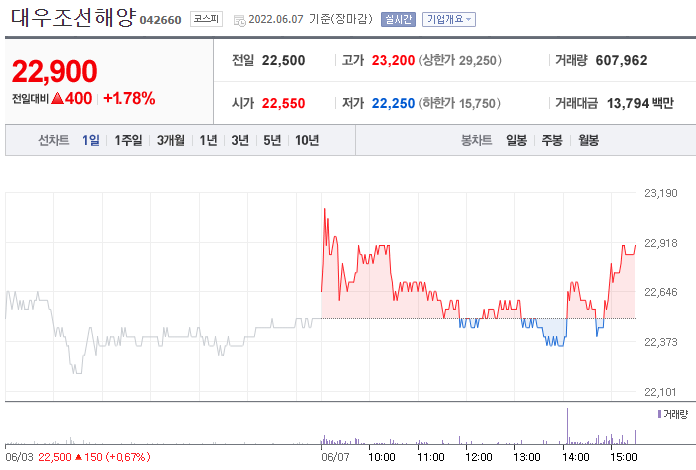Click the 2022.06.07 기준(장마감) date text
The height and width of the screenshot is (470, 696).
click(x=310, y=19)
